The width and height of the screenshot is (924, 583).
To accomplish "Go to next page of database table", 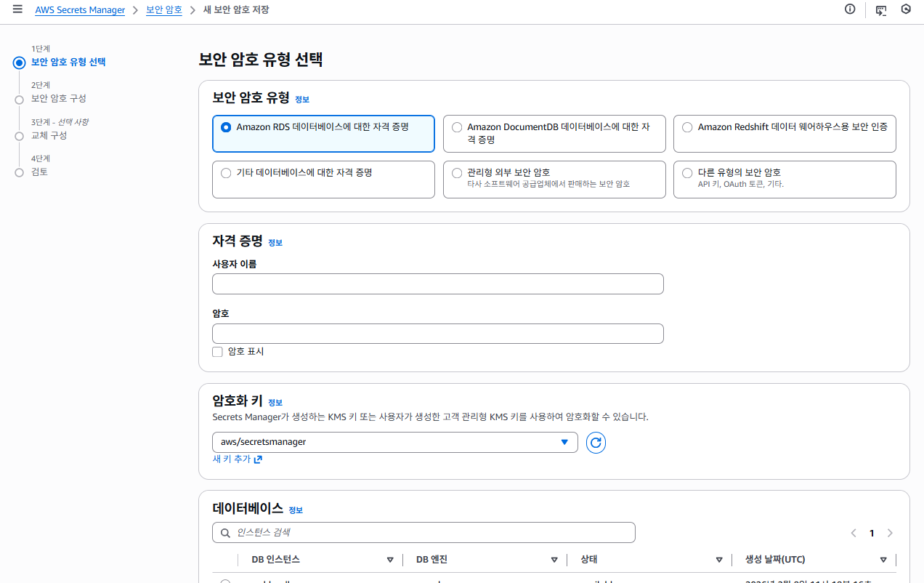I will pyautogui.click(x=890, y=533).
